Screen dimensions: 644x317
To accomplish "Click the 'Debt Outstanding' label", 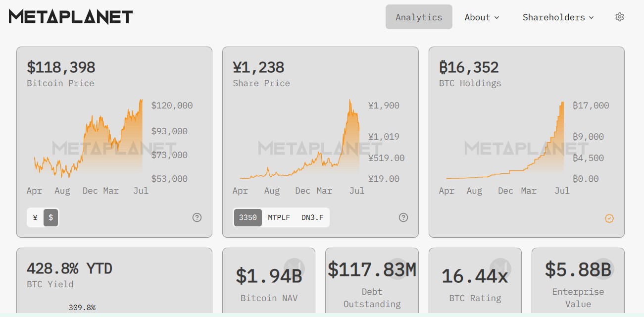I will (x=372, y=298).
